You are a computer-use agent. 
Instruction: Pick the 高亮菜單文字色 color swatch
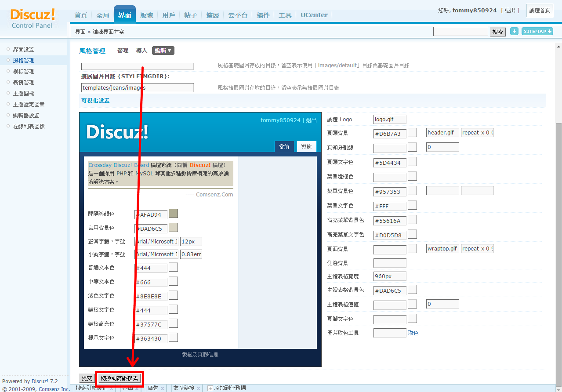pos(413,234)
